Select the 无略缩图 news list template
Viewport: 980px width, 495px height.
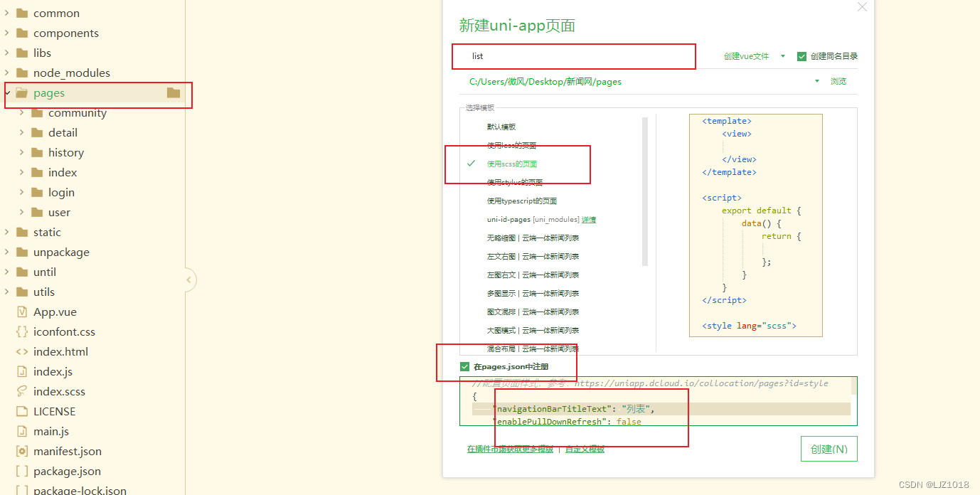pos(533,238)
